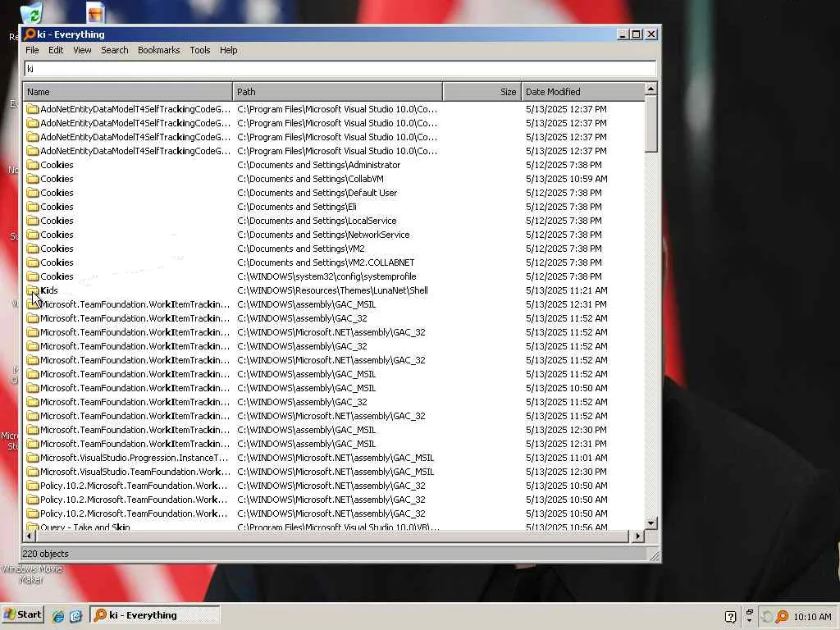
Task: Click the horizontal scrollbar left arrow
Action: [29, 536]
